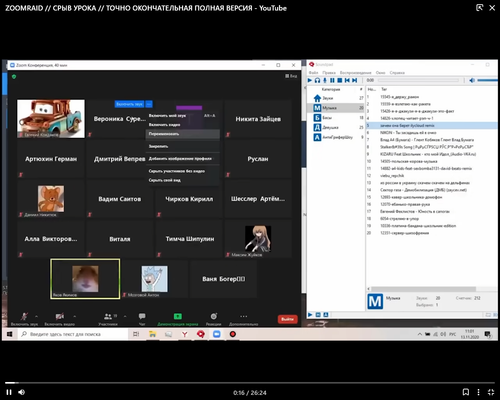Screen dimensions: 500x400
Task: Select Звуки home category in Soundpad
Action: coord(336,98)
